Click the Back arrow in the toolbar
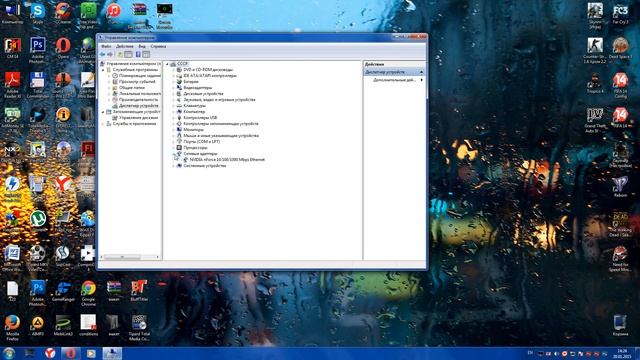 (x=102, y=54)
